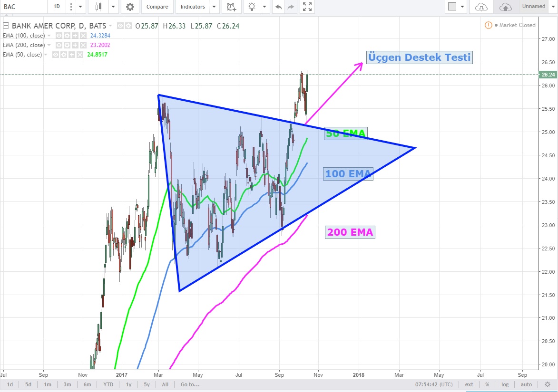Remove the EMA (200, close) indicator
Viewport: 558px width, 392px height.
tap(83, 45)
